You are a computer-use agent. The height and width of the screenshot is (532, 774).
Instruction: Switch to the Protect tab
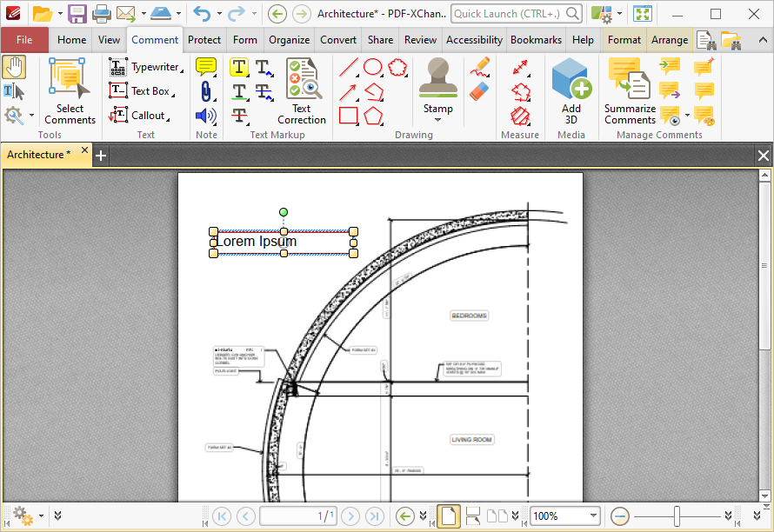(204, 40)
